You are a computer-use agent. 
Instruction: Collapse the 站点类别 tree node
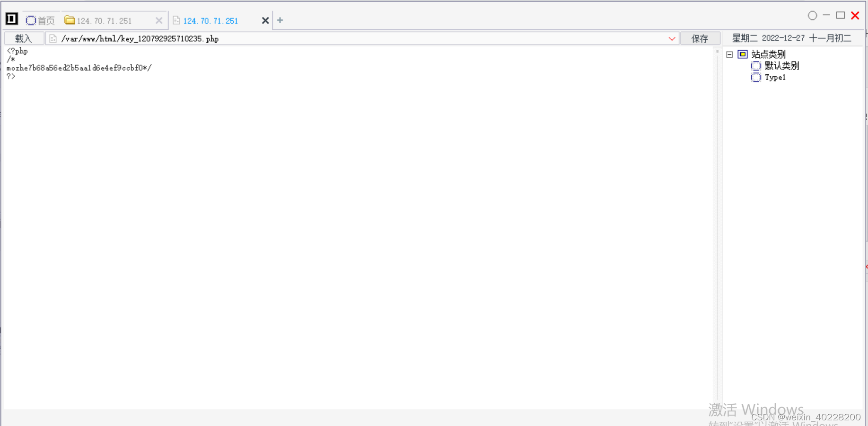coord(729,54)
